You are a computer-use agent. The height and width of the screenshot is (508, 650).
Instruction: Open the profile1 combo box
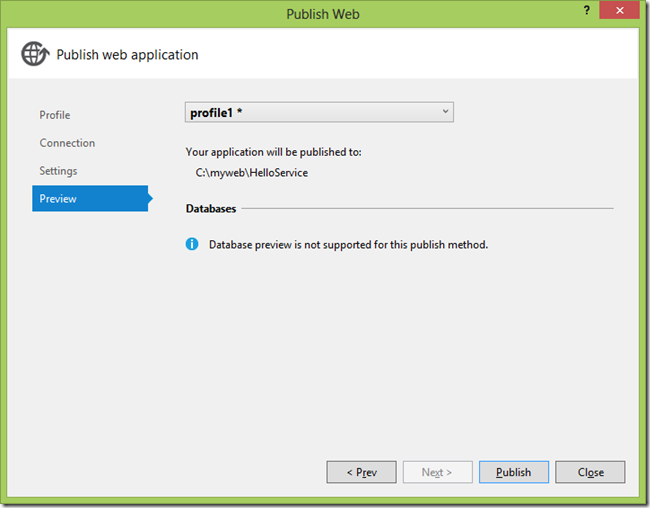tap(319, 112)
